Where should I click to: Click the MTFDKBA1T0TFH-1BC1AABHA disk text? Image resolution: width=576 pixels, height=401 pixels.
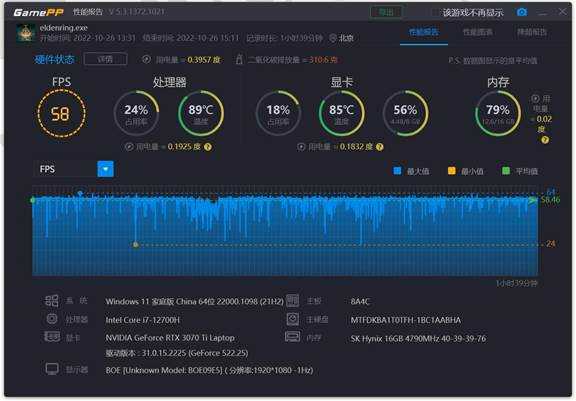click(x=406, y=320)
